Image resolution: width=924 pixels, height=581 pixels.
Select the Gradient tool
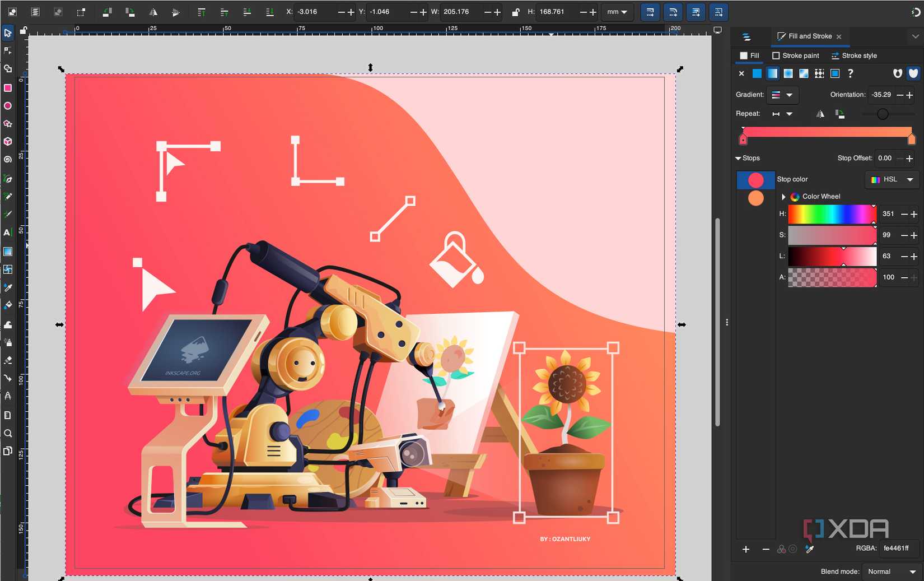point(8,251)
